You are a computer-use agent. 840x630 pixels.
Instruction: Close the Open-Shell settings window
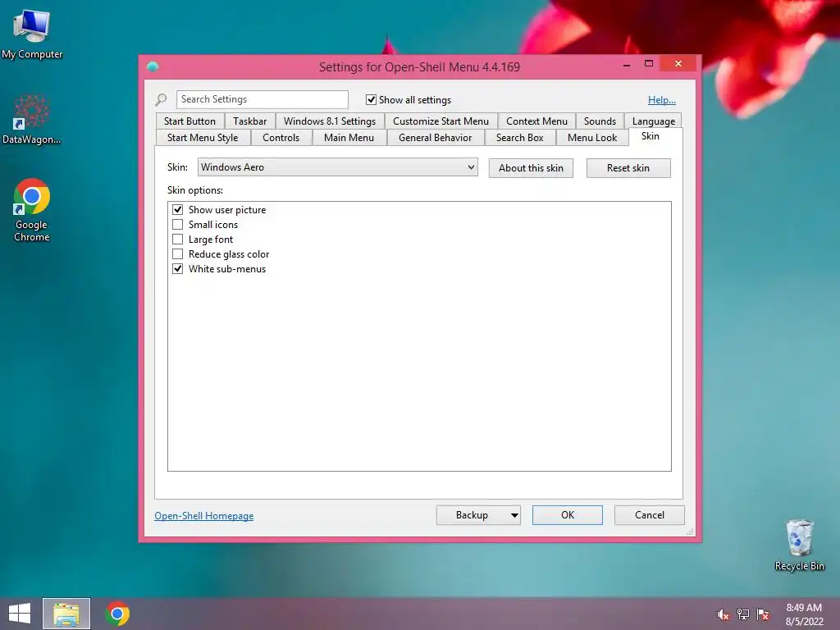click(x=678, y=64)
